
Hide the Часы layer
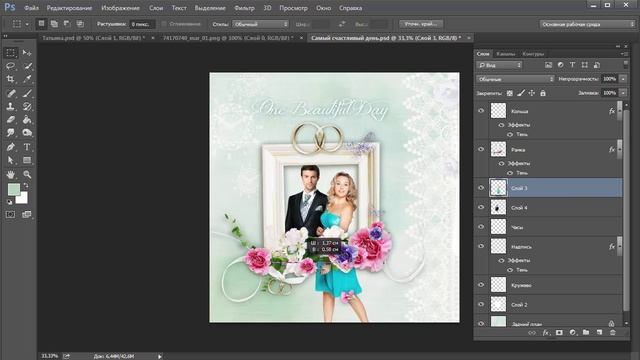pos(481,227)
